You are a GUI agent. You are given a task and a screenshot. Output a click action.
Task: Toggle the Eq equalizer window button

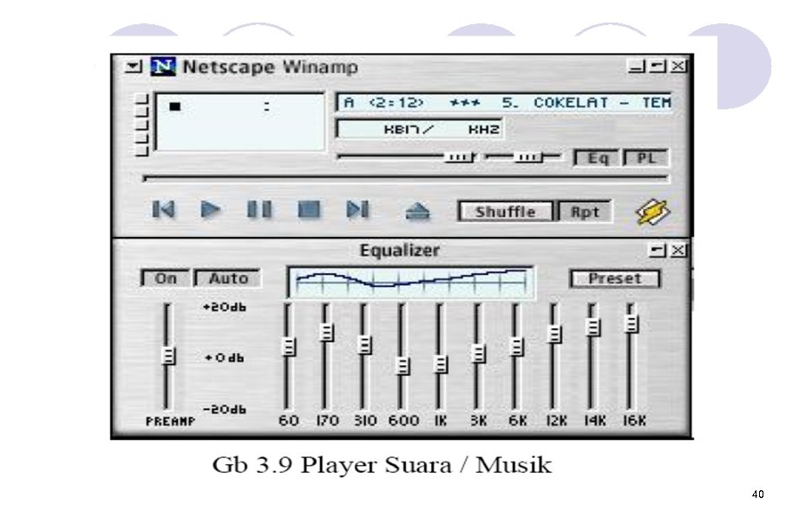tap(597, 158)
